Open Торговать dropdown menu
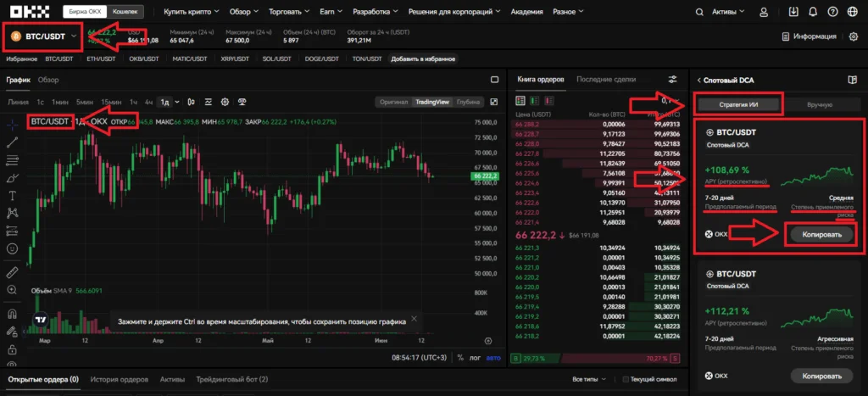868x396 pixels. (290, 12)
